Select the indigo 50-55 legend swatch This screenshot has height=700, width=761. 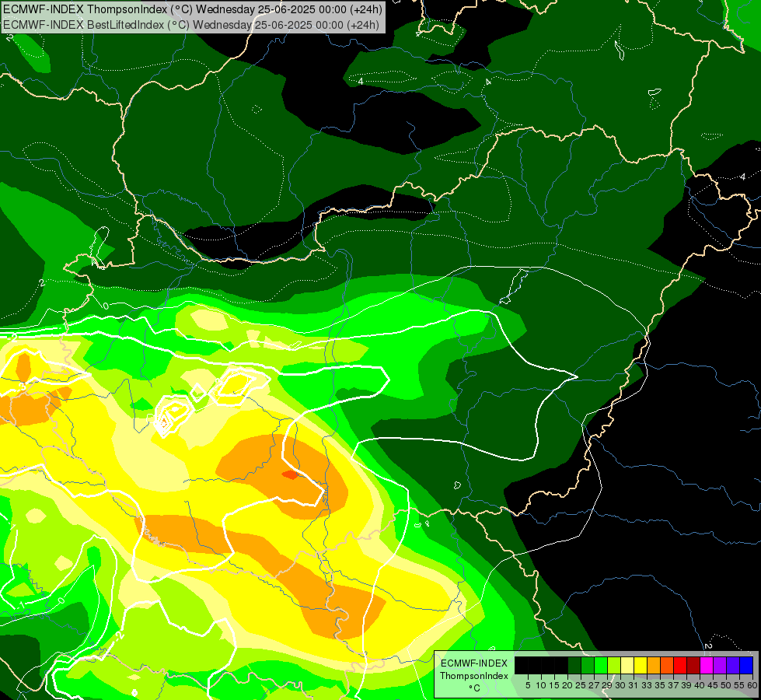point(733,665)
